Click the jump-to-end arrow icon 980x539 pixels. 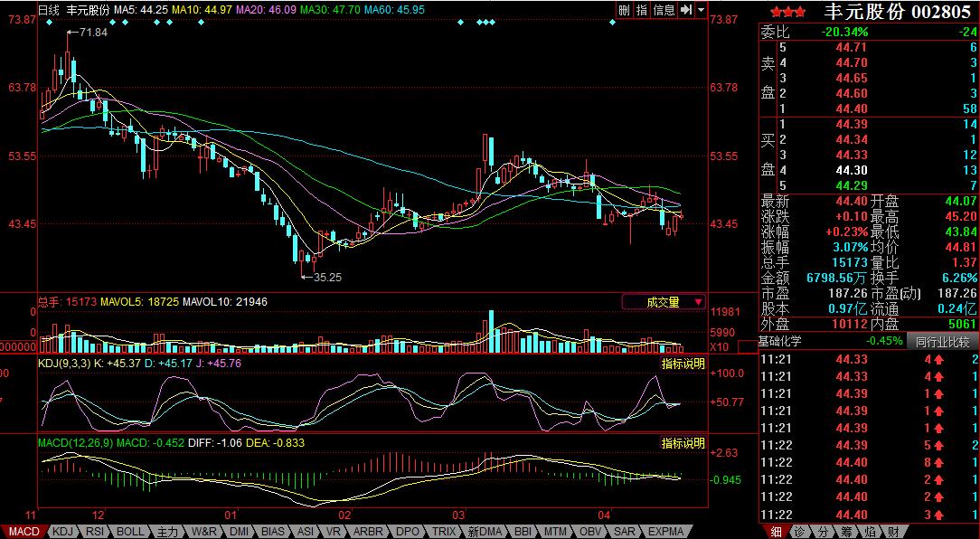coord(686,9)
